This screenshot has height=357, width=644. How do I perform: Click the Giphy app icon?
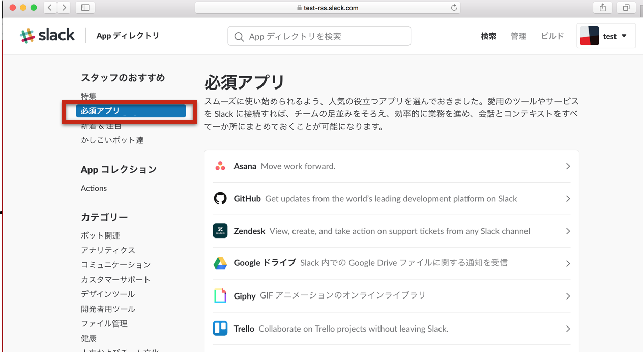point(220,295)
